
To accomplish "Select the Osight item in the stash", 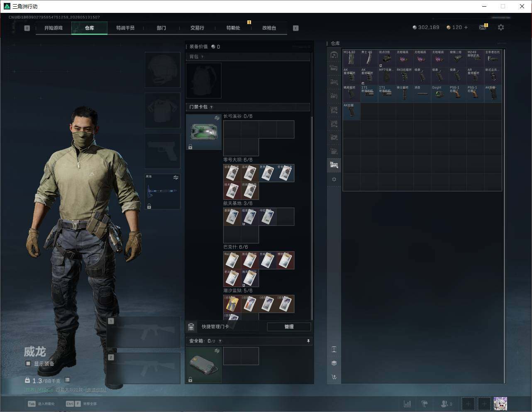I will [439, 93].
